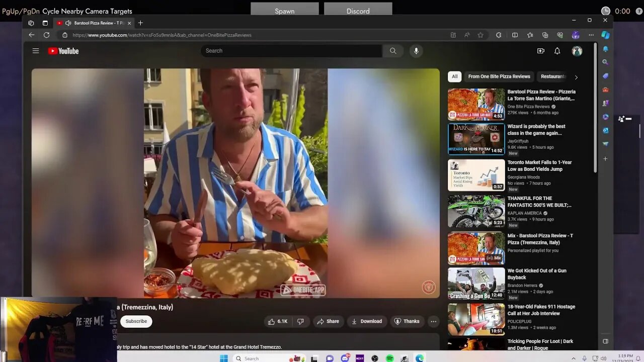Open Windows Start menu
644x362 pixels.
point(223,358)
